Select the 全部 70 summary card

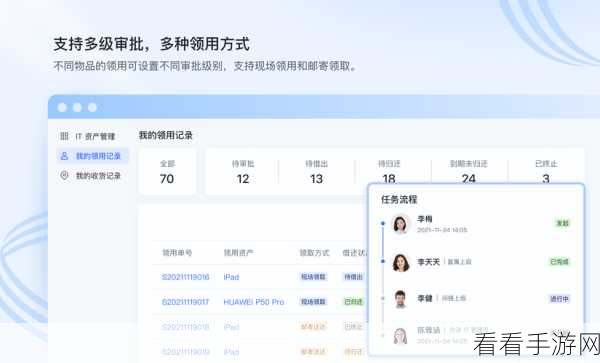(x=167, y=172)
